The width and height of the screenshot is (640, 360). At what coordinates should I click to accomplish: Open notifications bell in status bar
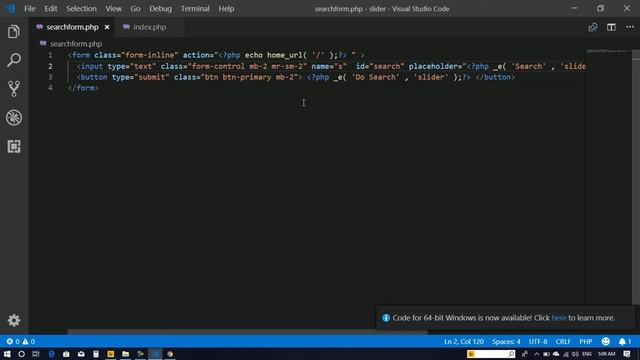[624, 341]
